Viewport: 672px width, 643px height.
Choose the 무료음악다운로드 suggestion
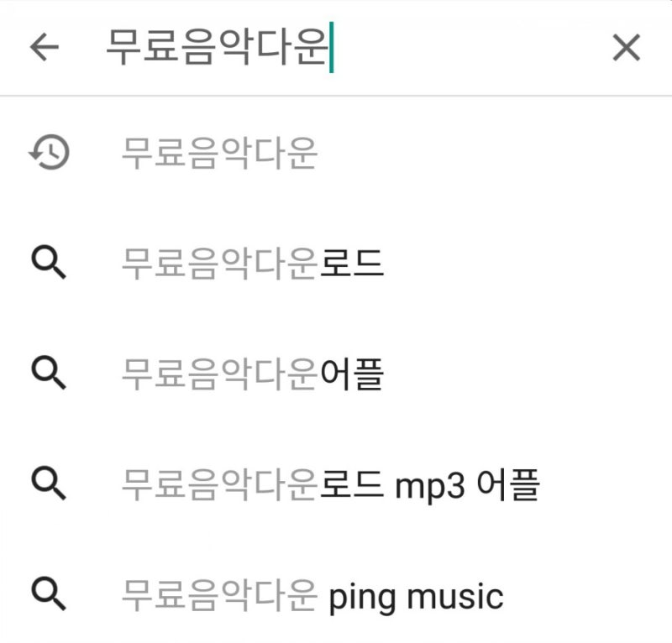(336, 263)
